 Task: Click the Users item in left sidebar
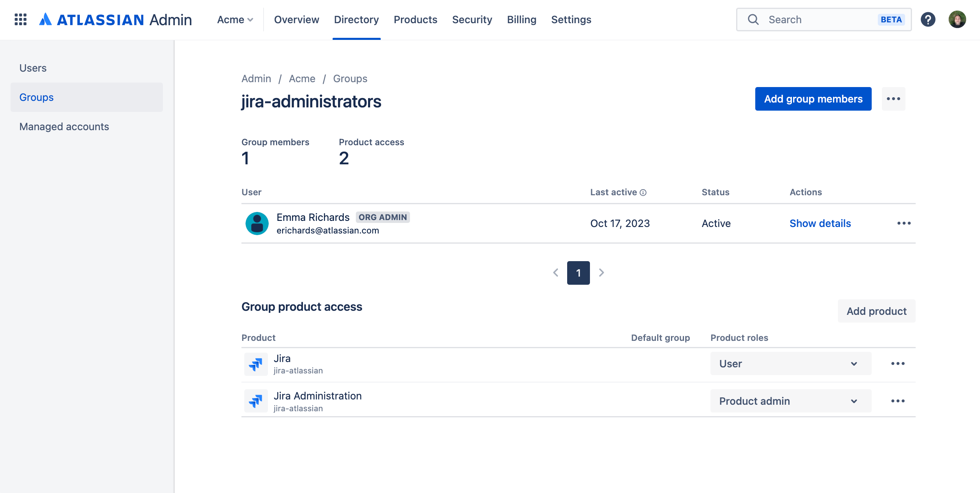(33, 67)
